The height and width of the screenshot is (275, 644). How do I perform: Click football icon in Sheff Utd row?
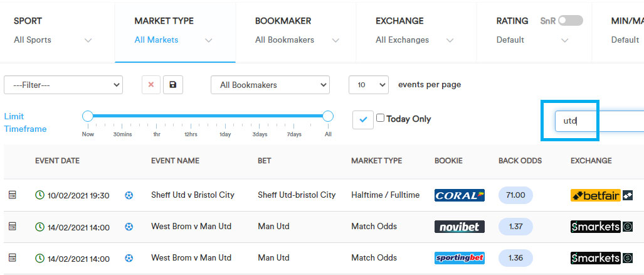129,195
